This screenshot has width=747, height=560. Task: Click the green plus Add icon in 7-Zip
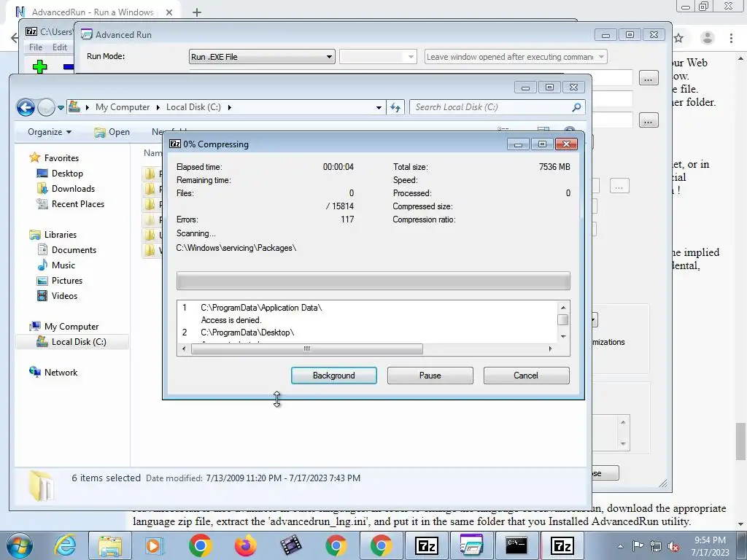[x=39, y=66]
